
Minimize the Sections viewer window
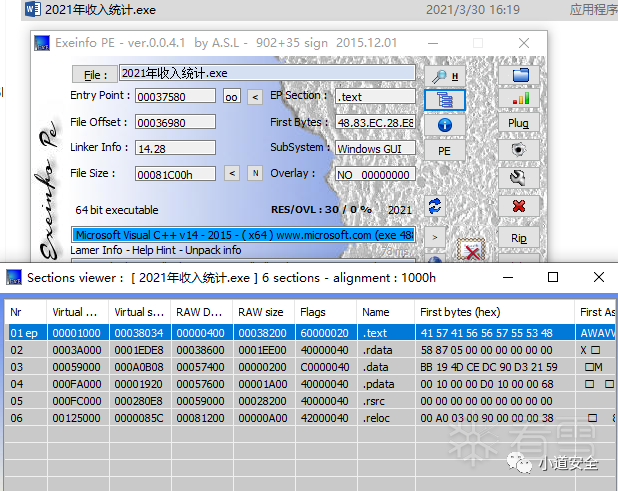pos(508,277)
